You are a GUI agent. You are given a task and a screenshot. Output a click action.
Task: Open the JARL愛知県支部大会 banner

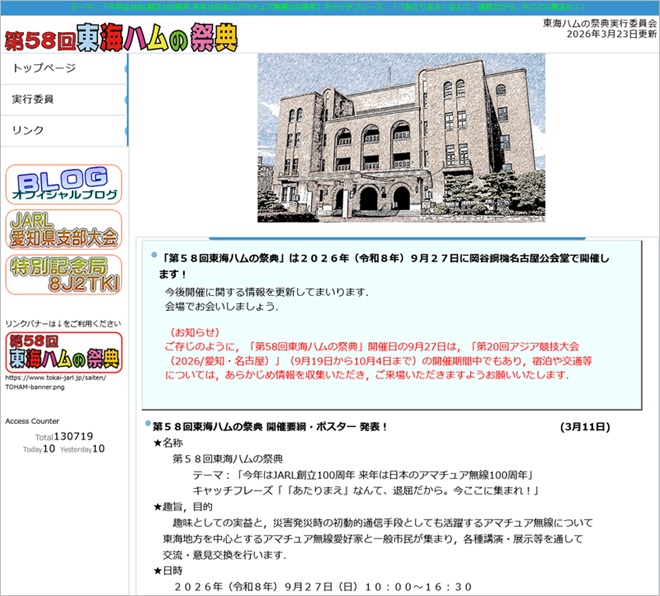(64, 229)
